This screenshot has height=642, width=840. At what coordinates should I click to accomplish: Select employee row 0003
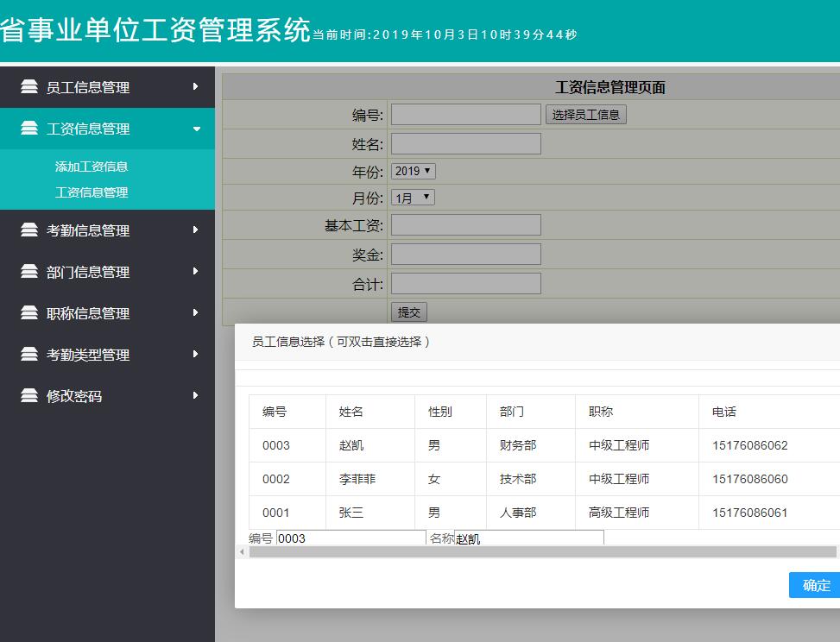click(544, 445)
